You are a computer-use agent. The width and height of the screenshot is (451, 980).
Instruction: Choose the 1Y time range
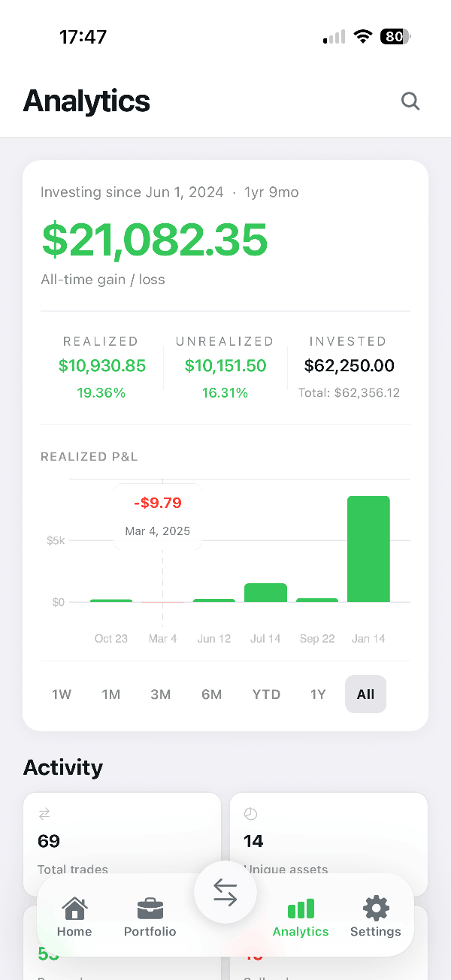(318, 694)
